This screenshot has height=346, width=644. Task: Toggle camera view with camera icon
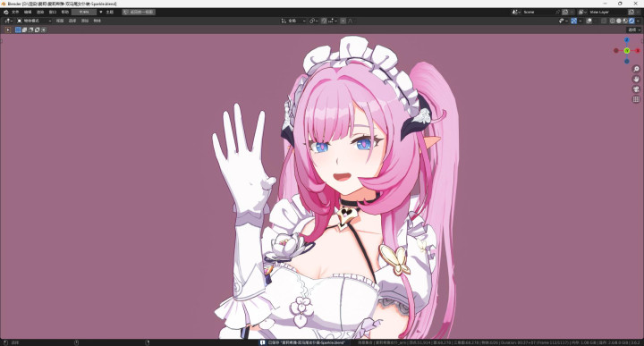coord(636,89)
